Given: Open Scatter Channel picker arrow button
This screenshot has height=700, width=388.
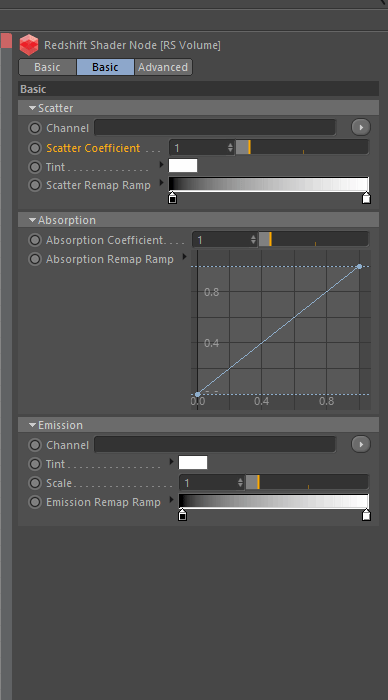Looking at the screenshot, I should [361, 127].
